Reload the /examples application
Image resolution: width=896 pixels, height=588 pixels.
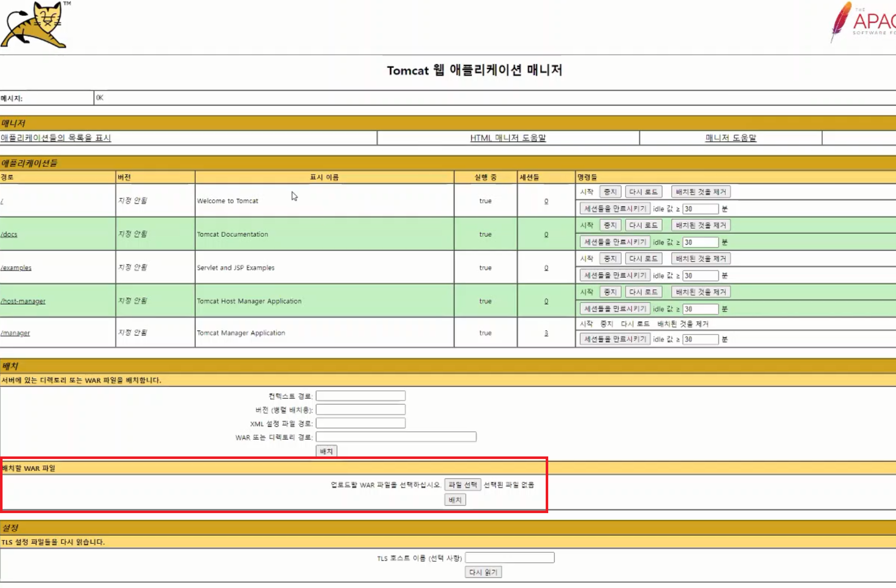point(643,259)
